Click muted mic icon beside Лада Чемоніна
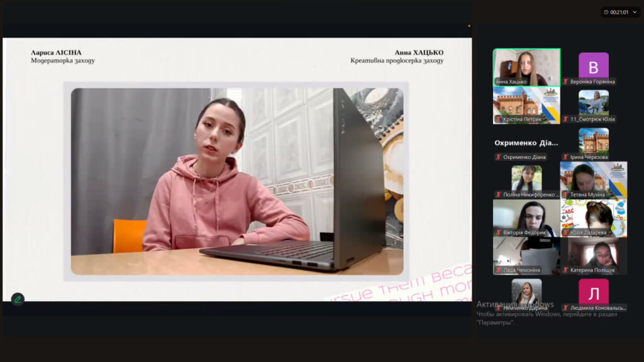Screen dimensions: 644x362 (x=498, y=270)
